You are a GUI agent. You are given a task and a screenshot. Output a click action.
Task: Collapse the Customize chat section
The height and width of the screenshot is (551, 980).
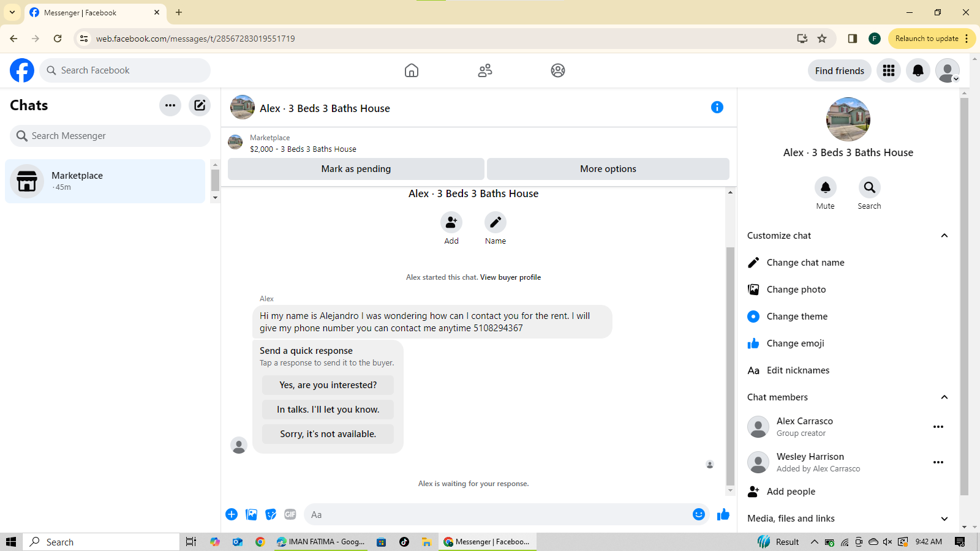[944, 236]
